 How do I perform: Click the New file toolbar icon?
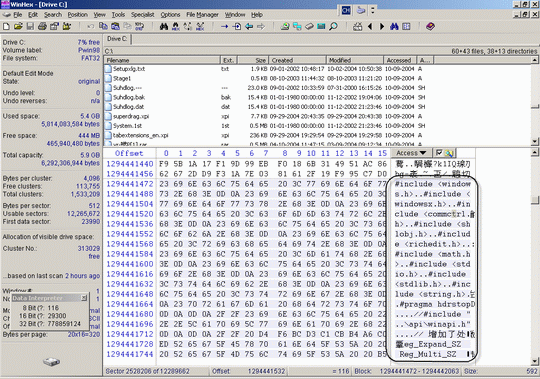(6, 26)
